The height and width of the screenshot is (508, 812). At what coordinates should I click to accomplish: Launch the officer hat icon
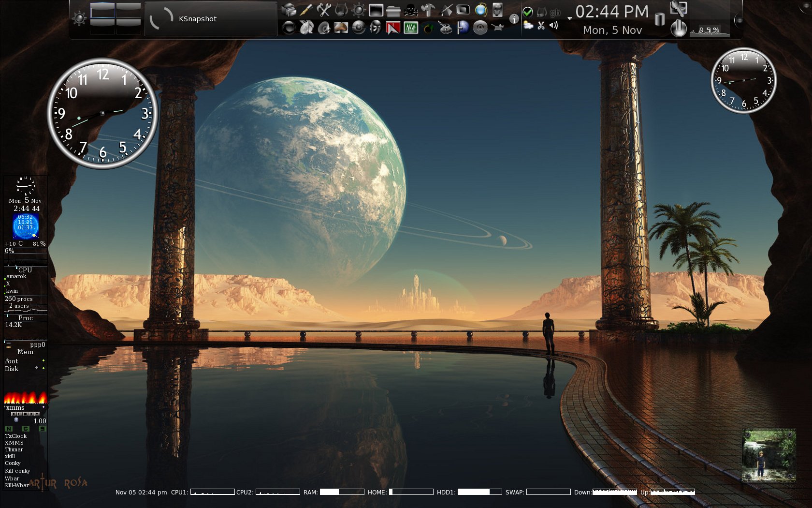[341, 28]
